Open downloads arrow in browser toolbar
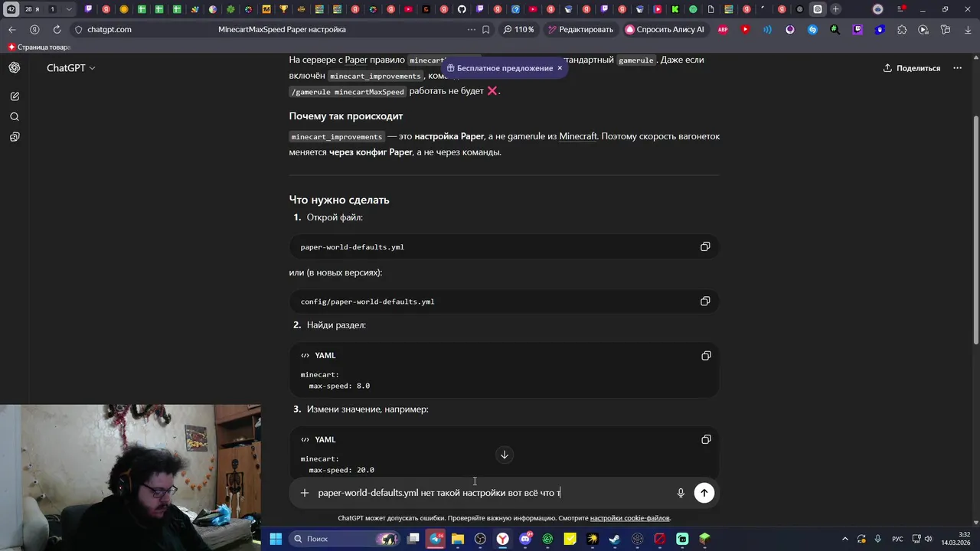This screenshot has height=551, width=980. tap(968, 29)
